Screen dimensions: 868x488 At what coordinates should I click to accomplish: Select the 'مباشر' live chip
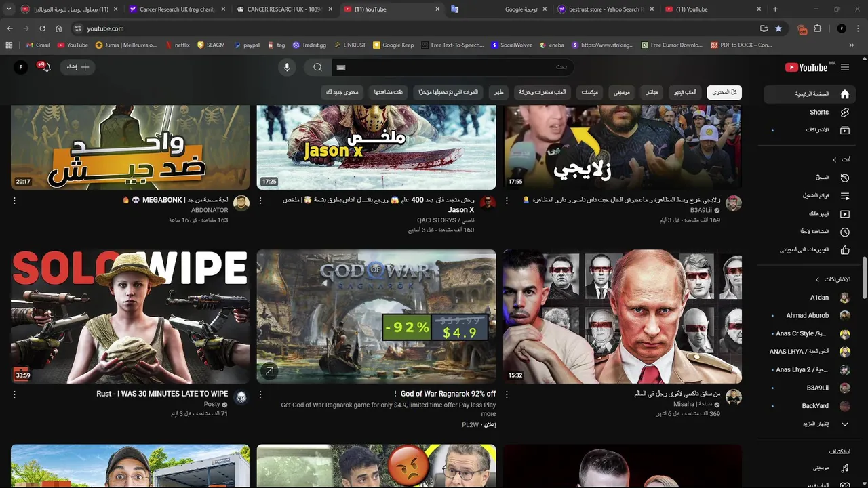pos(652,92)
